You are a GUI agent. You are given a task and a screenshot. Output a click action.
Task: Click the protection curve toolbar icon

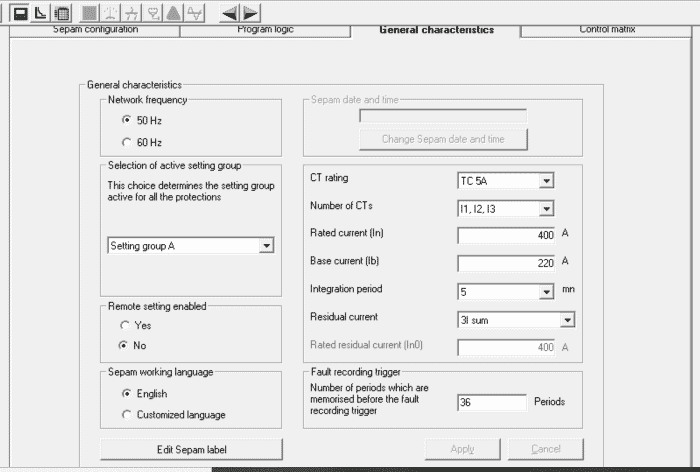[40, 13]
